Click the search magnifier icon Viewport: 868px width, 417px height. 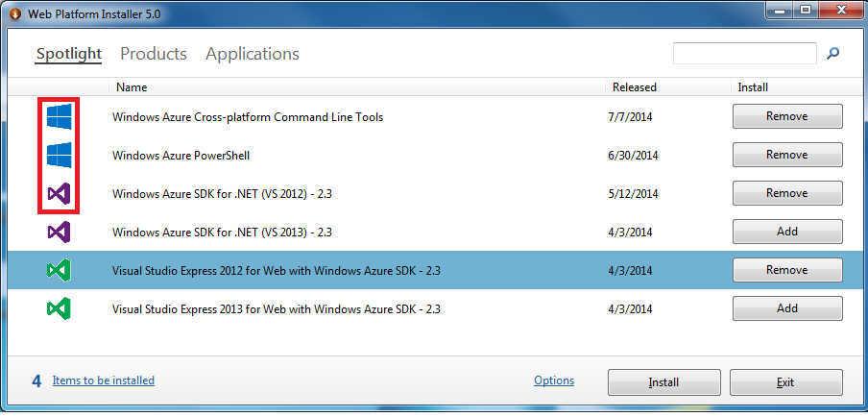[x=832, y=54]
